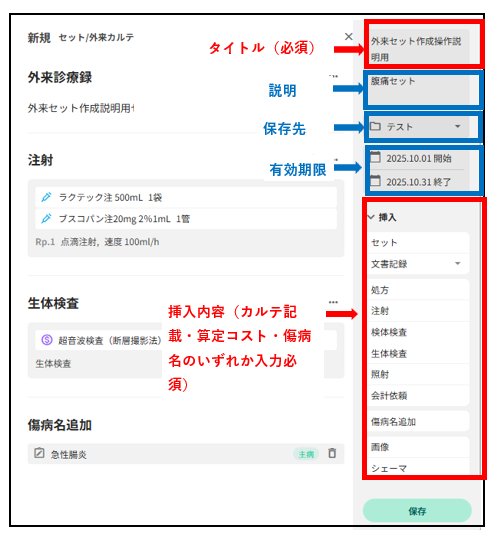Toggle the 主病 badge on 急性腸炎
The width and height of the screenshot is (499, 538).
pyautogui.click(x=306, y=454)
